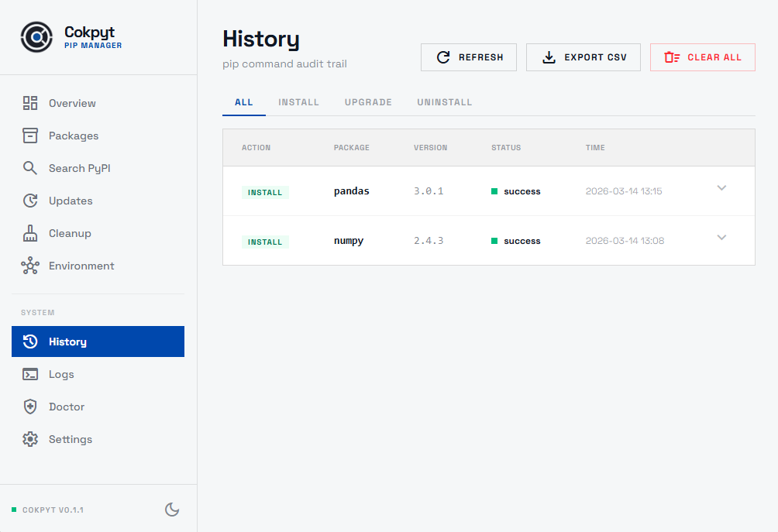Screen dimensions: 778x532
Task: Click the Search PyPI magnifier icon
Action: click(x=30, y=167)
